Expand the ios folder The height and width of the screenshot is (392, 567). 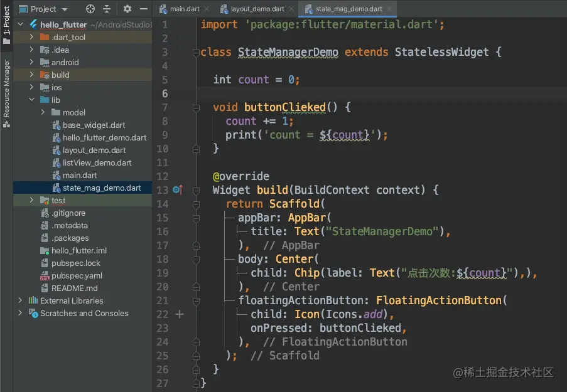click(31, 87)
